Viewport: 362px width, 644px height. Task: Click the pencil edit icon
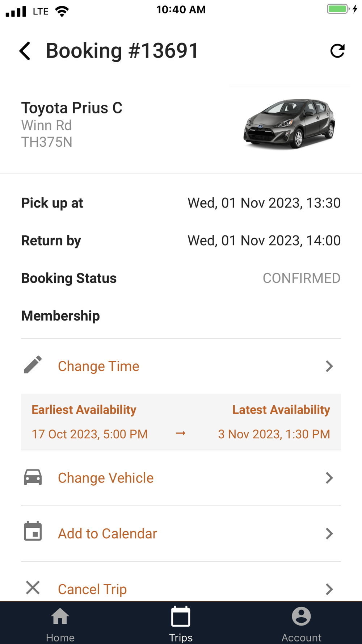click(33, 364)
